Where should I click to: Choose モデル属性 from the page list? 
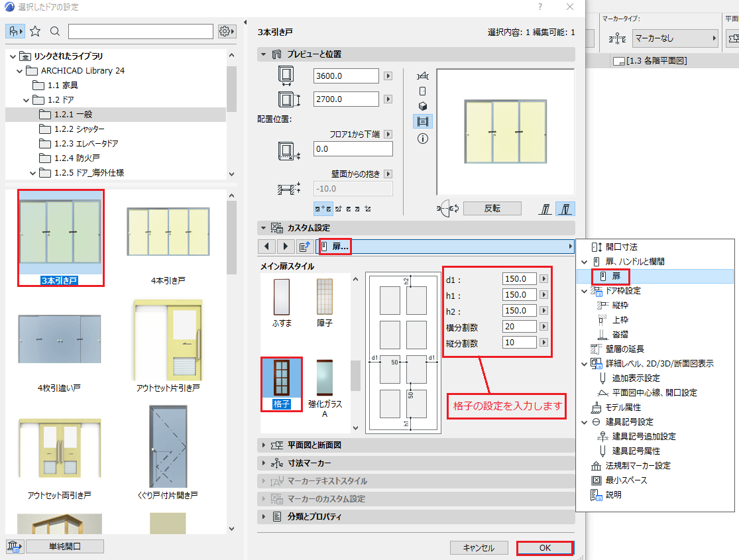pos(622,408)
